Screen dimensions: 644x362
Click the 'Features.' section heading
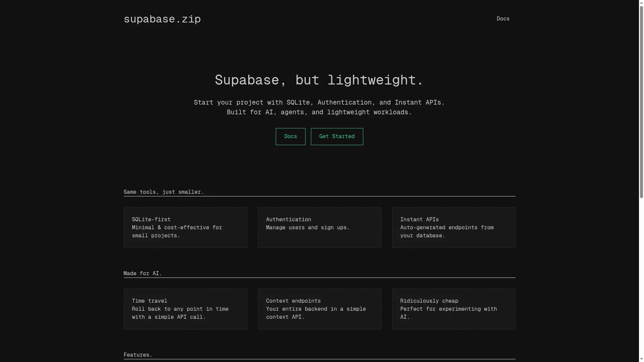[138, 355]
